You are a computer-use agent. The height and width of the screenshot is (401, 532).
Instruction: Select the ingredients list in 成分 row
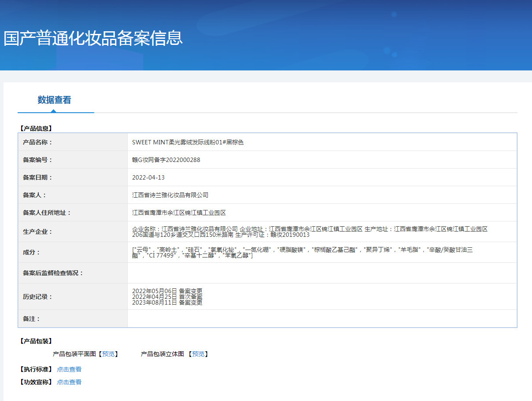click(x=303, y=253)
